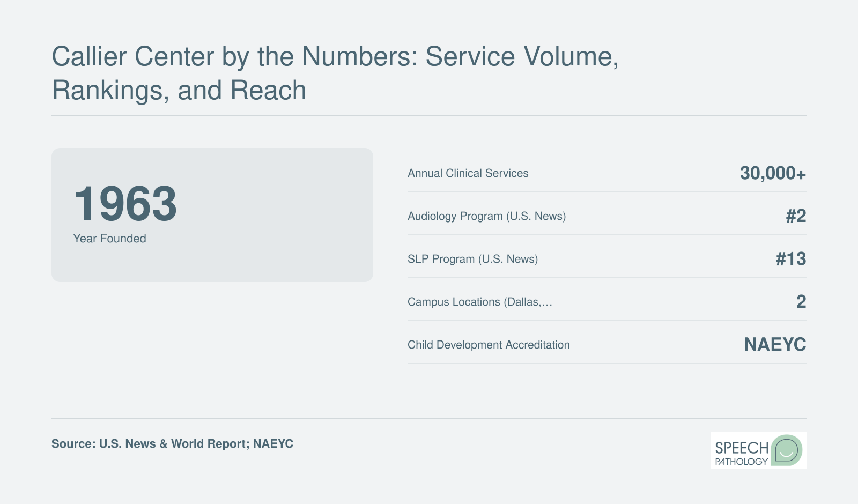The width and height of the screenshot is (858, 504).
Task: Click the #2 ranking value
Action: [x=796, y=216]
